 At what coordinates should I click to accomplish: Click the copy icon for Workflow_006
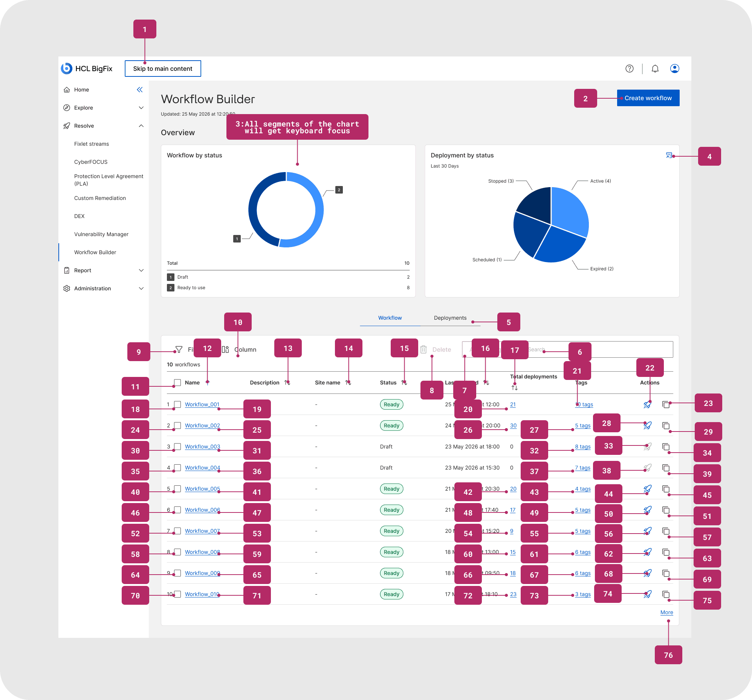pyautogui.click(x=666, y=510)
